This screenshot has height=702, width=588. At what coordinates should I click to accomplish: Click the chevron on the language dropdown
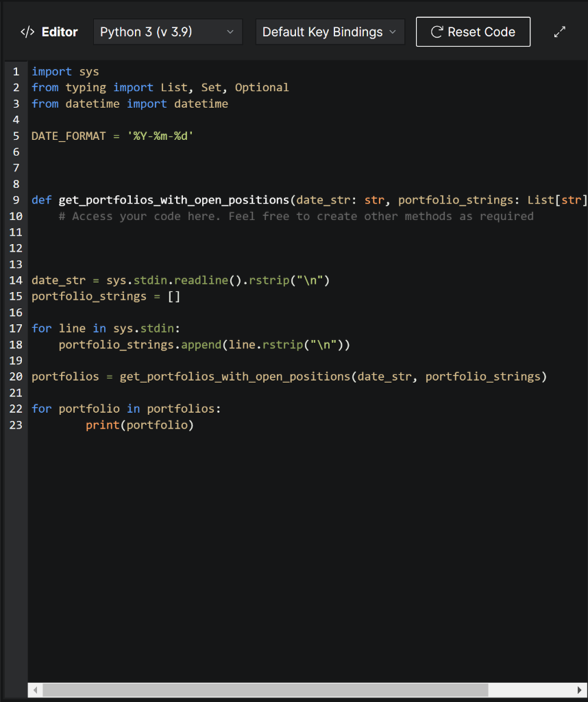[x=231, y=32]
